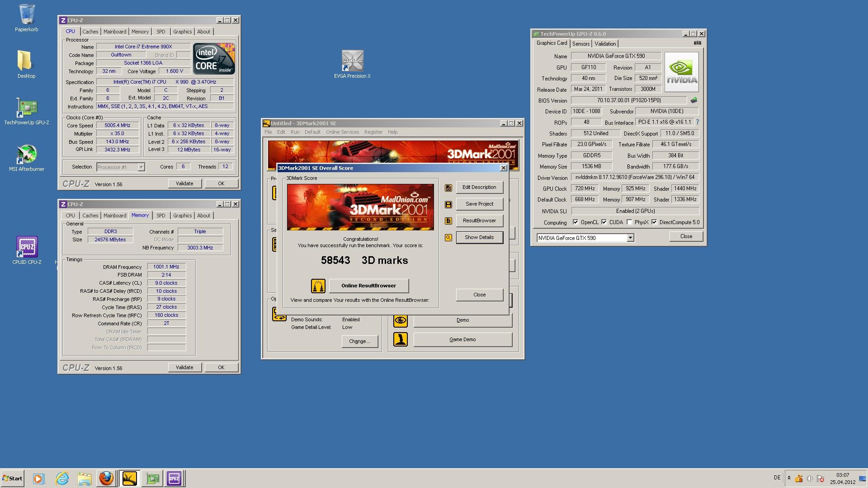Launch the MSI Afterburner desktop shortcut
The height and width of the screenshot is (488, 868).
pos(27,158)
